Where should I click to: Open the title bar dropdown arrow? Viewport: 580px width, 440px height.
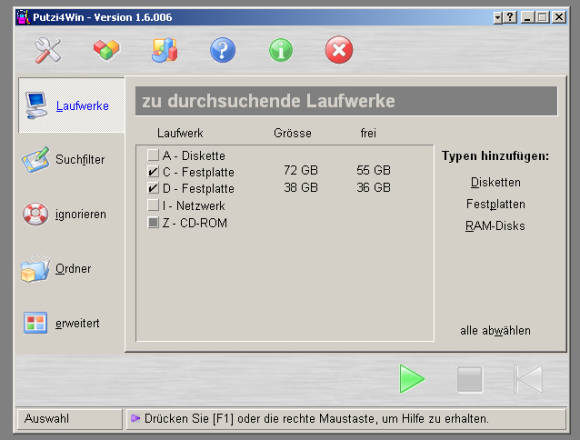coord(498,17)
